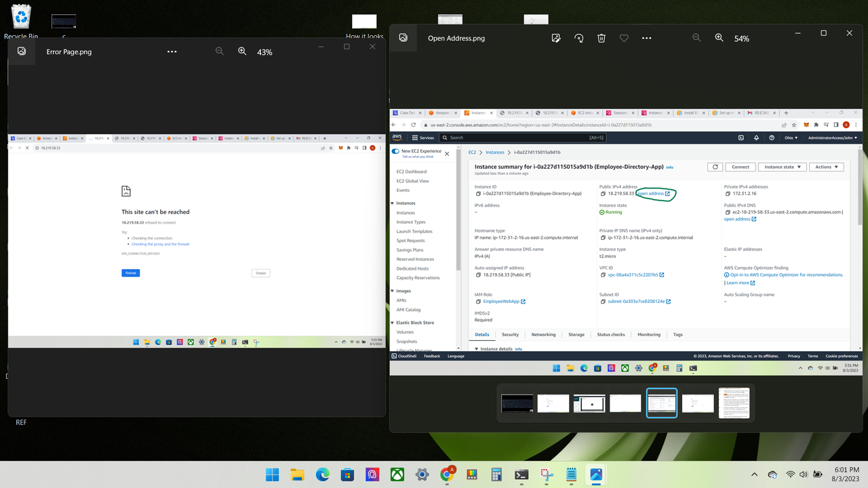Zoom in on Open Address.png
This screenshot has width=868, height=488.
click(719, 38)
